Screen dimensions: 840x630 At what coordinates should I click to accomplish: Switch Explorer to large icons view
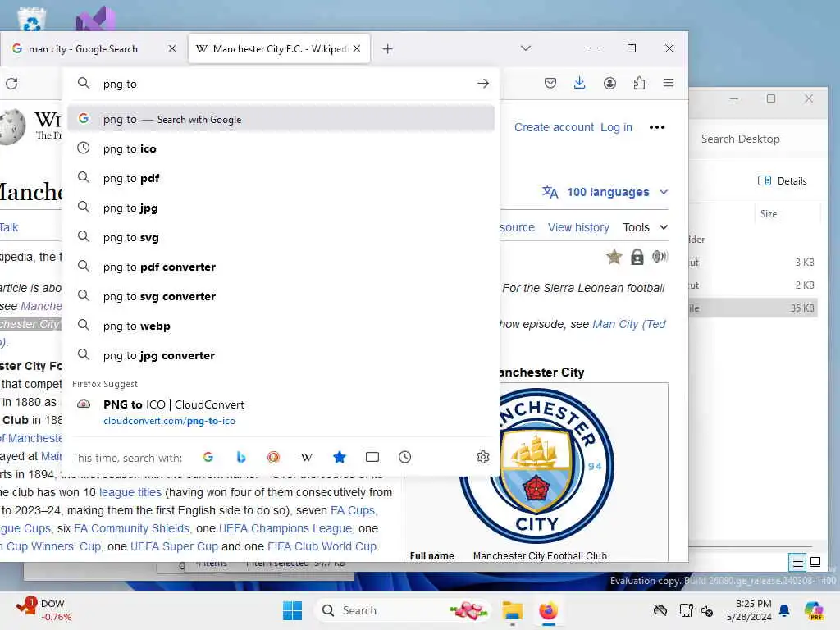(815, 562)
